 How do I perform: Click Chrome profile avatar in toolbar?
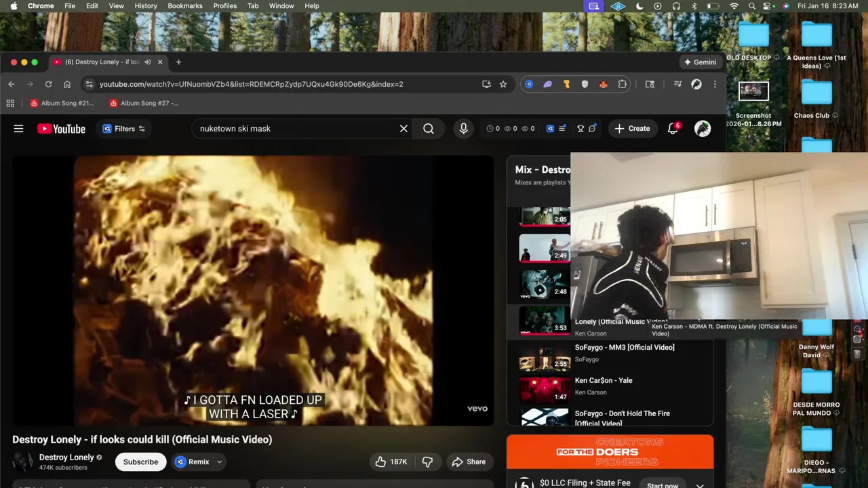tap(696, 84)
